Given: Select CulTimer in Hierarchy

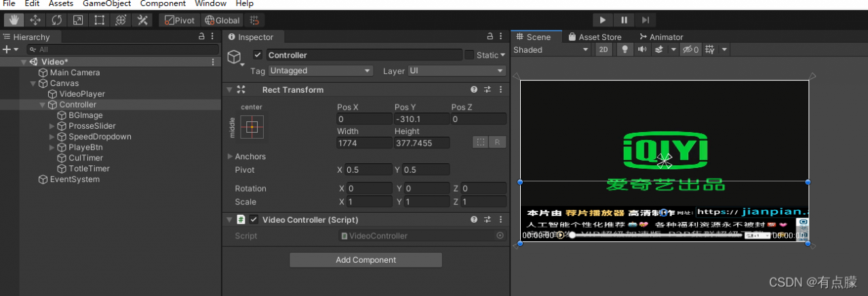Looking at the screenshot, I should tap(85, 158).
